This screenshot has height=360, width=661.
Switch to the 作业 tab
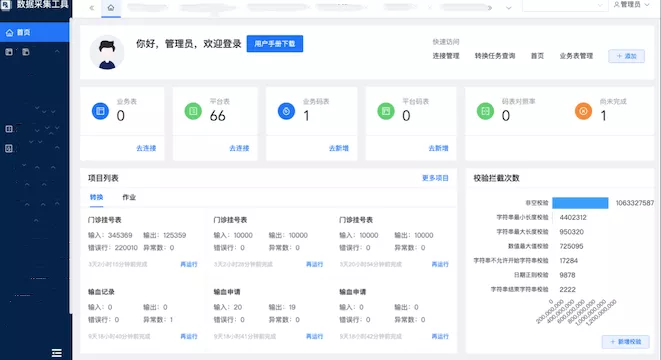click(129, 197)
